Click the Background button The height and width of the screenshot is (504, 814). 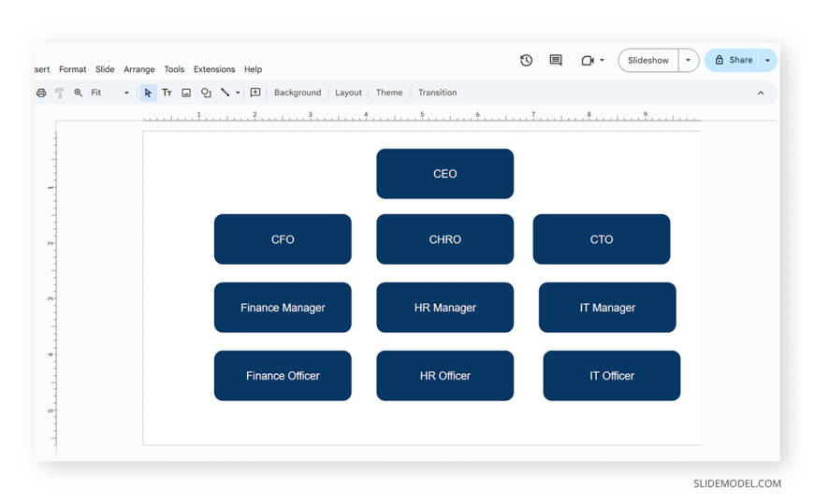click(x=298, y=93)
